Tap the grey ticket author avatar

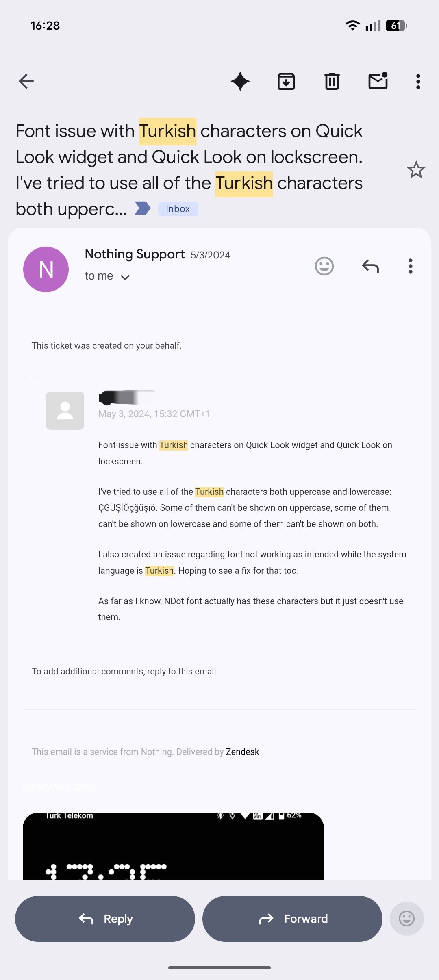click(65, 411)
